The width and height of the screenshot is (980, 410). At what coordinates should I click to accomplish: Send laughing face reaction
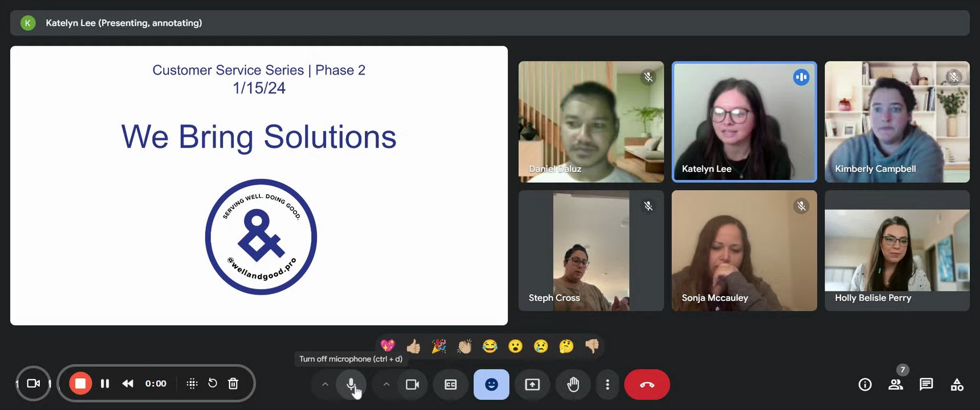tap(490, 346)
